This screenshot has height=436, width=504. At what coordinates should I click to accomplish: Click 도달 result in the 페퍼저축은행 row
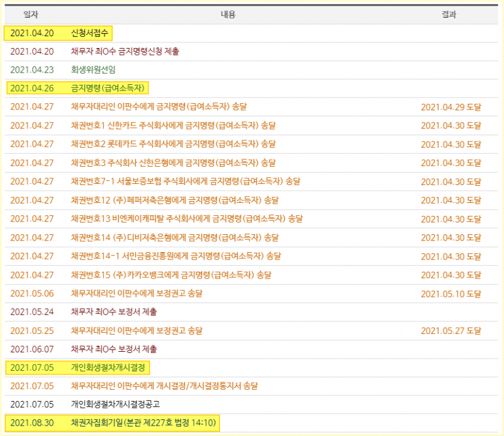point(451,200)
